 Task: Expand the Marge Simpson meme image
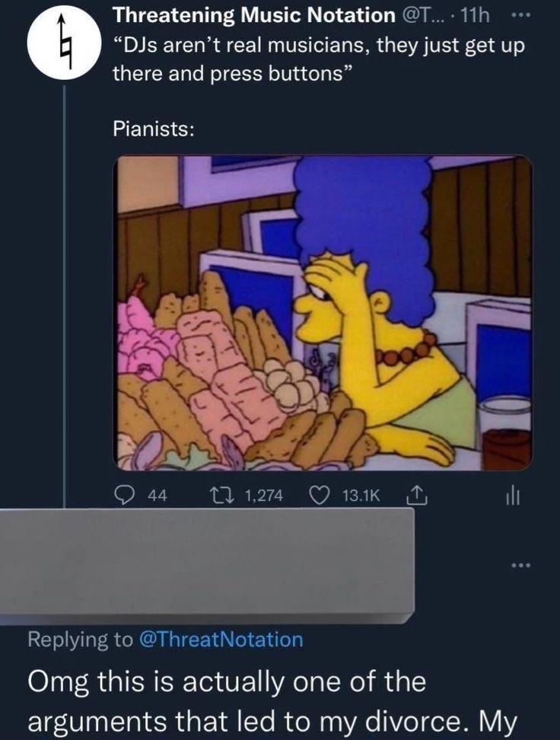[323, 313]
